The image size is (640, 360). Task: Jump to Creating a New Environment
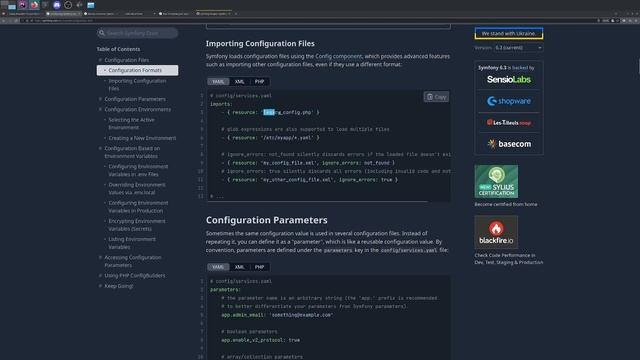click(x=142, y=138)
